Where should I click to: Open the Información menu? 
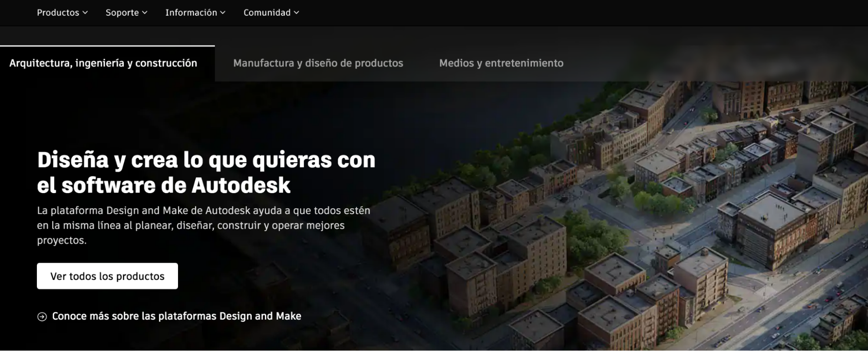[195, 13]
